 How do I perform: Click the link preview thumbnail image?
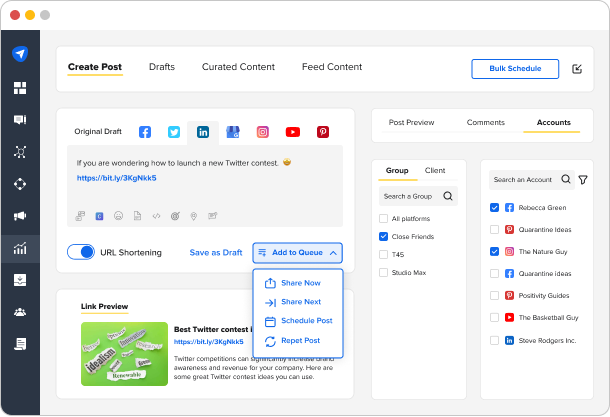pos(124,354)
